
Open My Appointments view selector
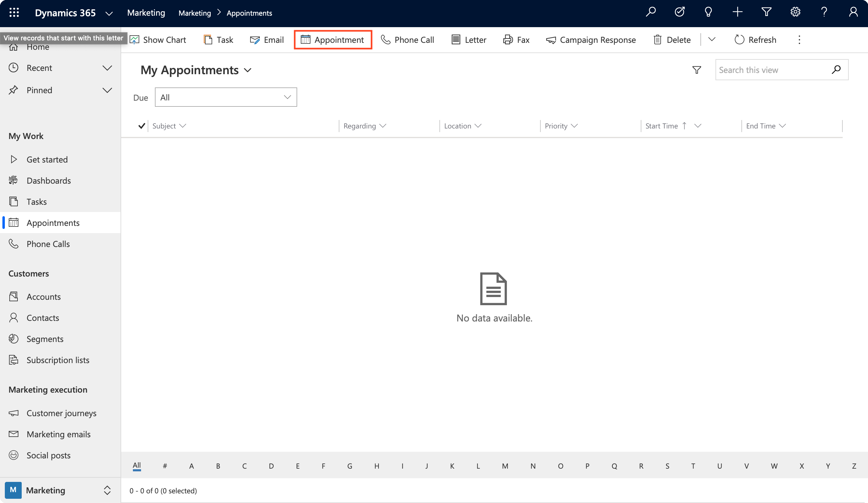[x=196, y=70]
